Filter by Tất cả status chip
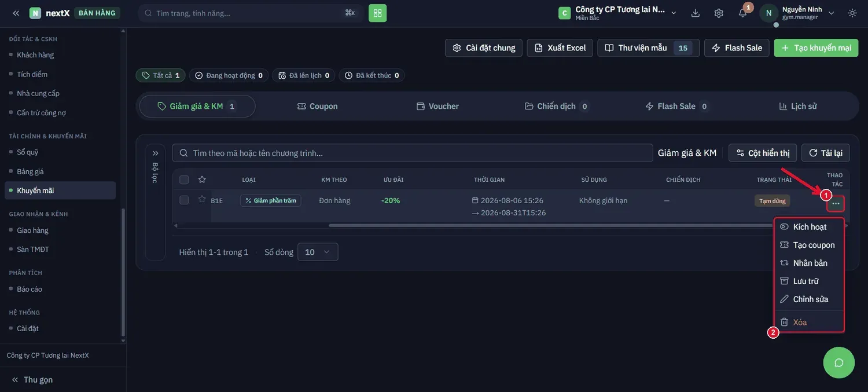 click(160, 75)
